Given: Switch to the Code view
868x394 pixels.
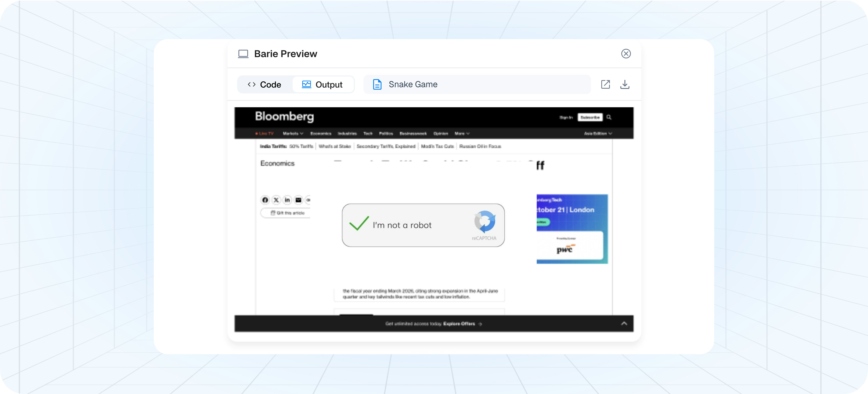Looking at the screenshot, I should 265,85.
